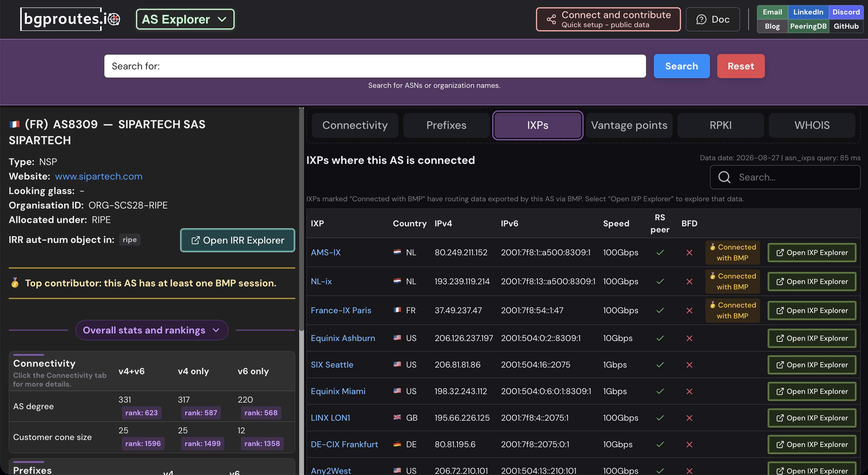
Task: Click the Netherlands flag in AMS-IX row
Action: point(397,252)
